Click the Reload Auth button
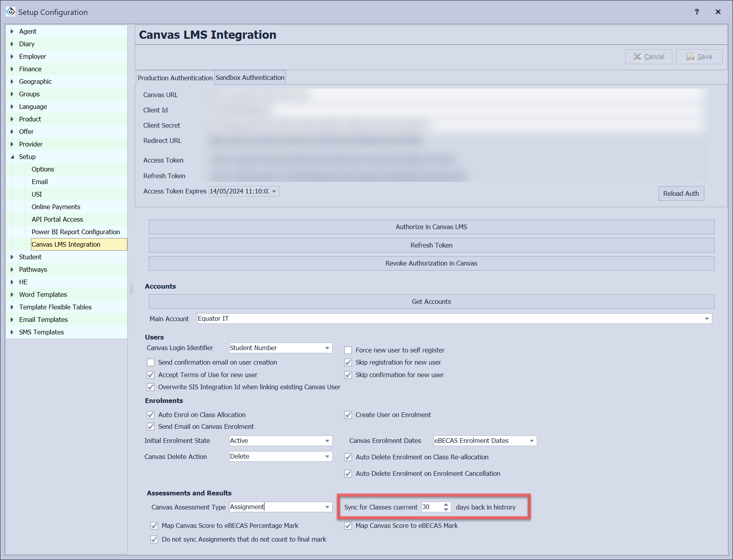This screenshot has height=560, width=733. click(681, 193)
